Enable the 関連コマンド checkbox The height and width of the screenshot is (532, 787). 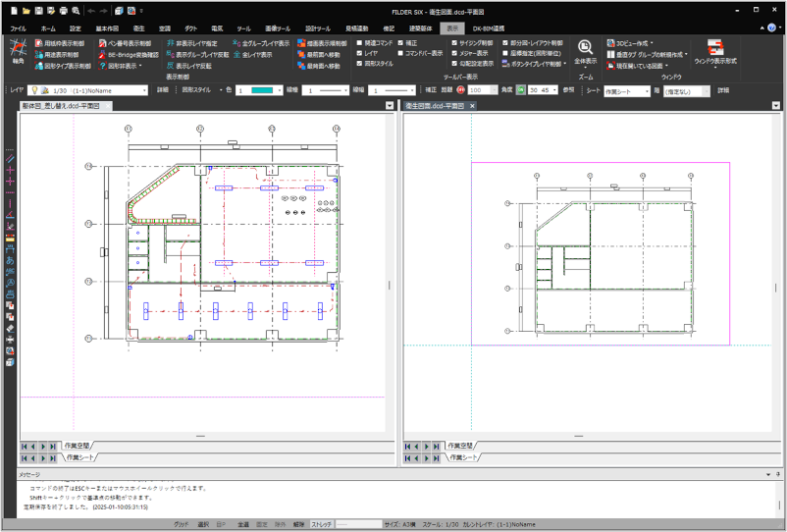[x=360, y=43]
